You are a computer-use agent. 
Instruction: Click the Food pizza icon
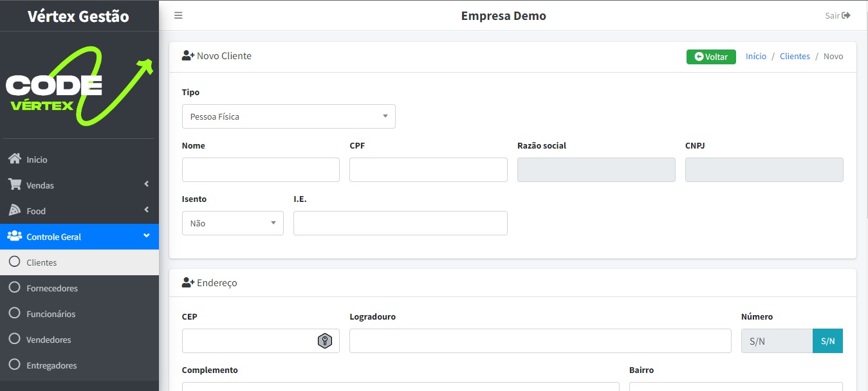(14, 210)
